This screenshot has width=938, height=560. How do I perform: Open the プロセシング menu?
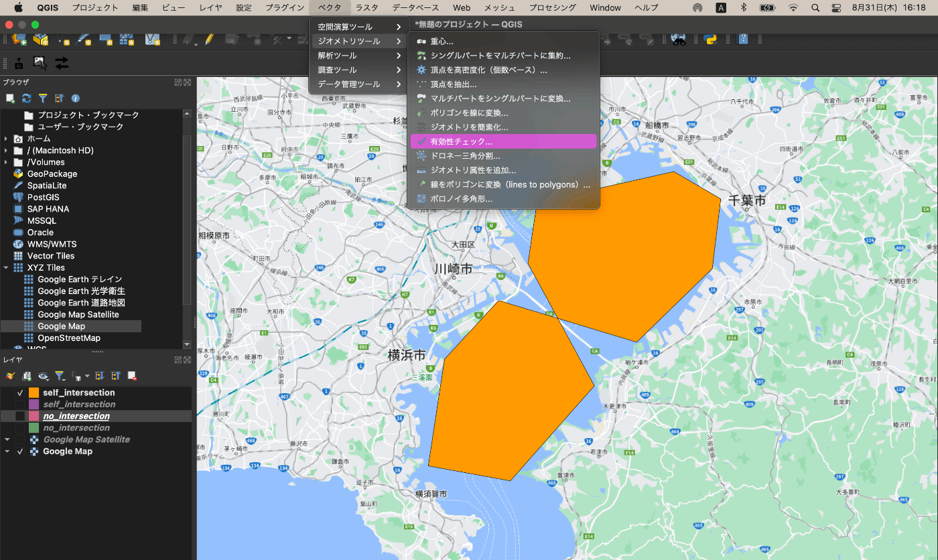point(552,7)
